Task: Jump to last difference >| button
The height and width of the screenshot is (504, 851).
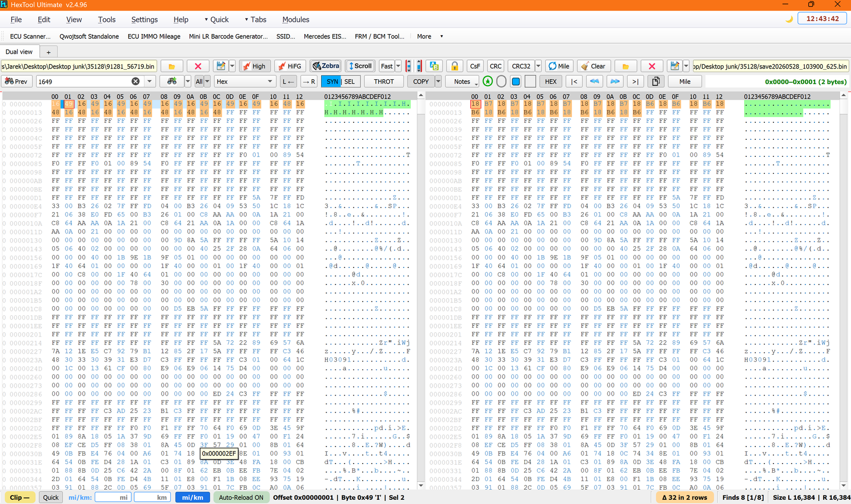Action: (x=635, y=81)
